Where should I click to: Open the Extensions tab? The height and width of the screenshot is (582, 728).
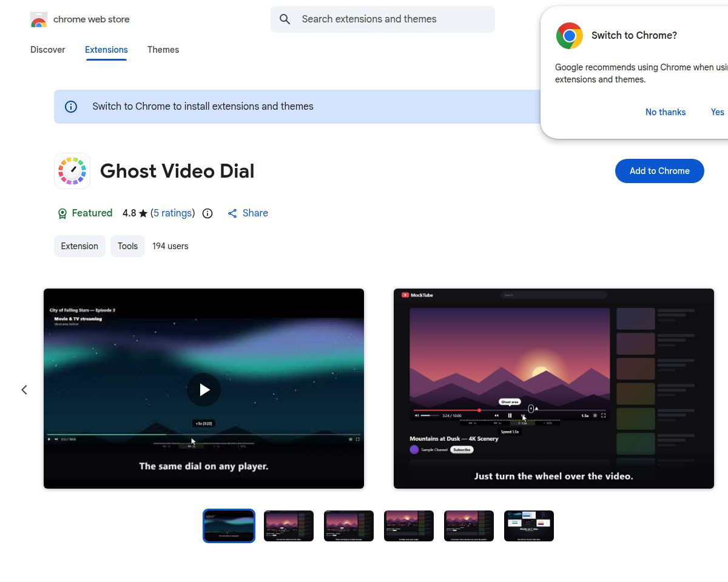point(106,50)
